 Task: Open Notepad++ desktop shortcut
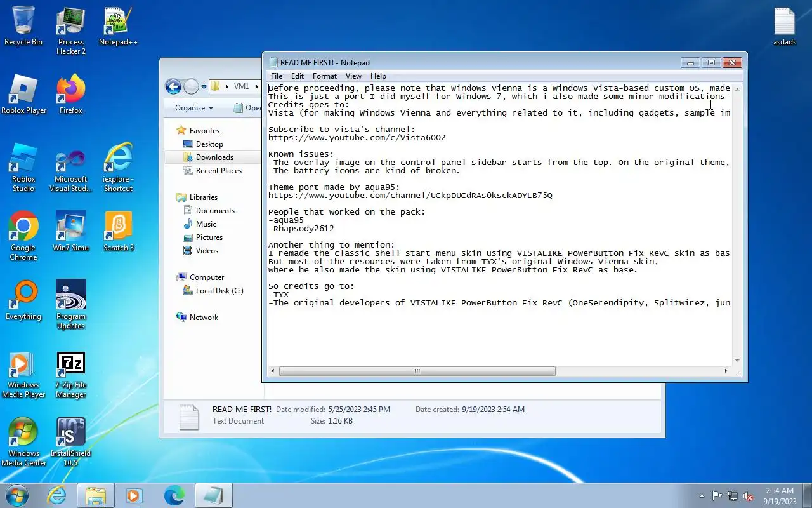click(118, 26)
